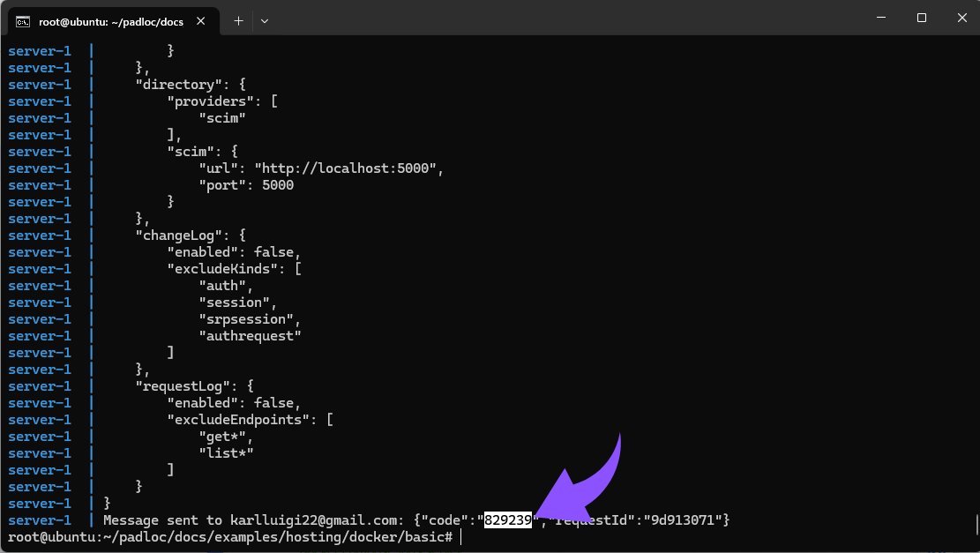Viewport: 980px width, 553px height.
Task: Click the "authrequest" entry
Action: click(x=250, y=336)
